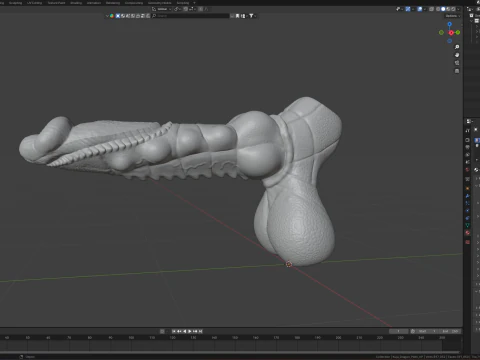This screenshot has width=480, height=360.
Task: Toggle X-ray mode in viewport header
Action: point(431,9)
